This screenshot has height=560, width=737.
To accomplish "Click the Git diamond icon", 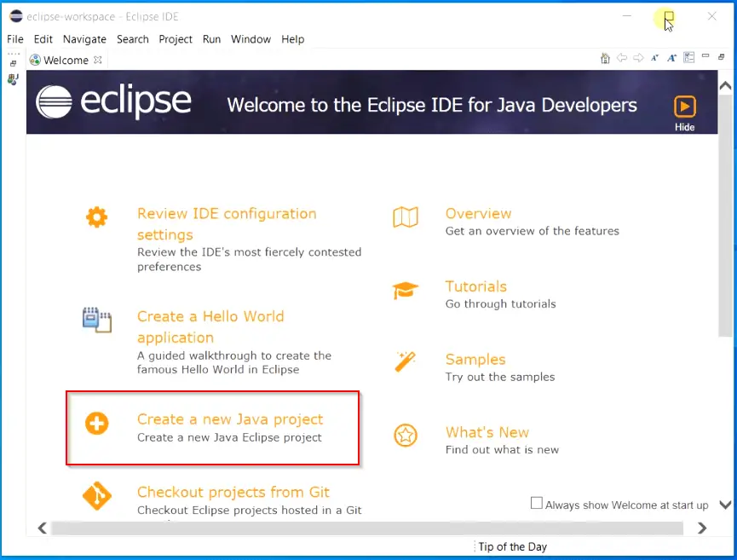I will pos(97,495).
